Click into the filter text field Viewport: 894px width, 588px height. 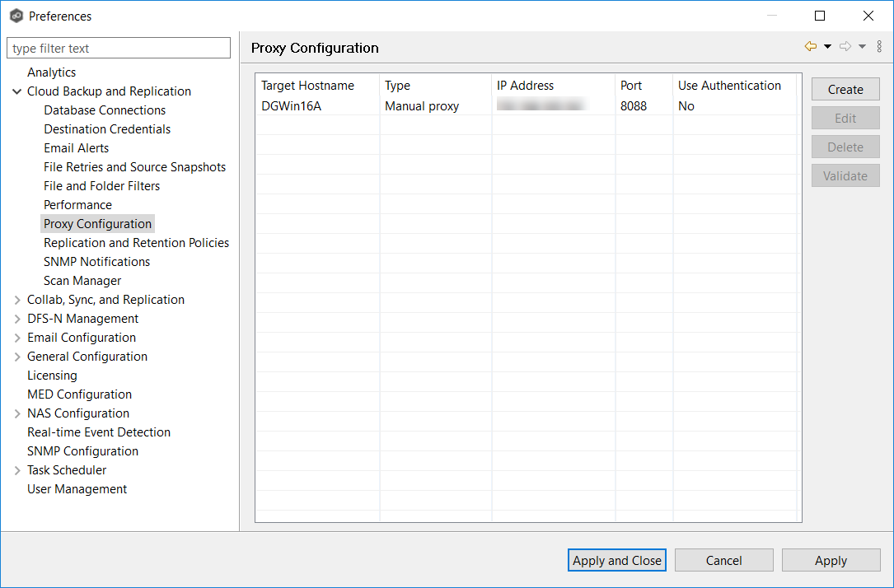(x=119, y=49)
